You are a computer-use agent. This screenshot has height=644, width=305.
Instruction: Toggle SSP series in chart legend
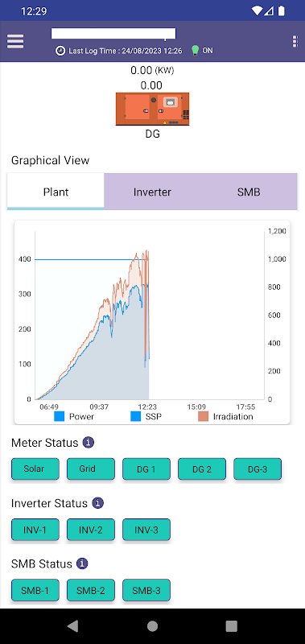146,416
